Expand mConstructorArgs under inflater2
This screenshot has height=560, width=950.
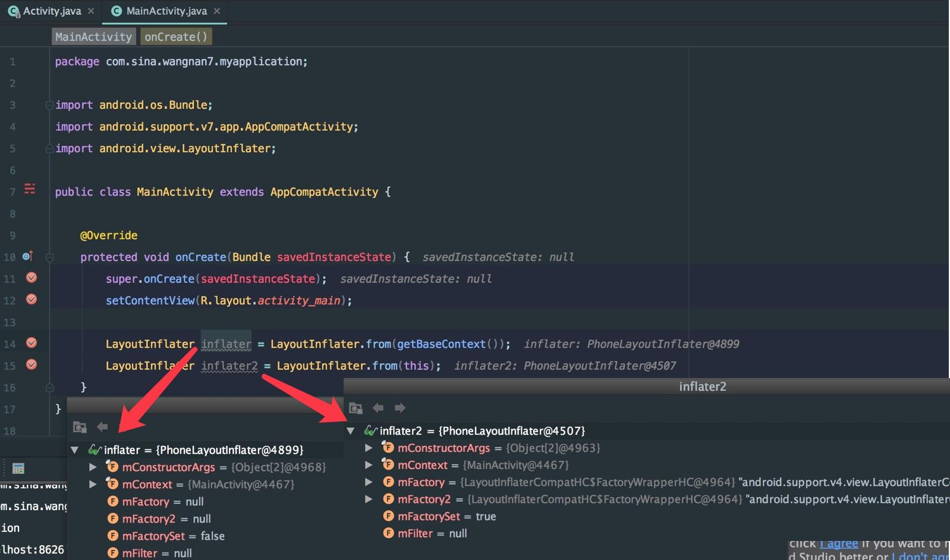369,448
